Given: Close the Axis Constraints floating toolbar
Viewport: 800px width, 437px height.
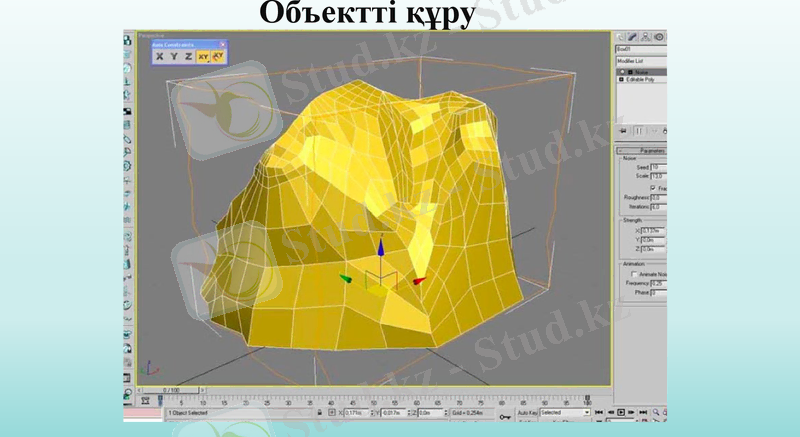Looking at the screenshot, I should click(x=222, y=44).
